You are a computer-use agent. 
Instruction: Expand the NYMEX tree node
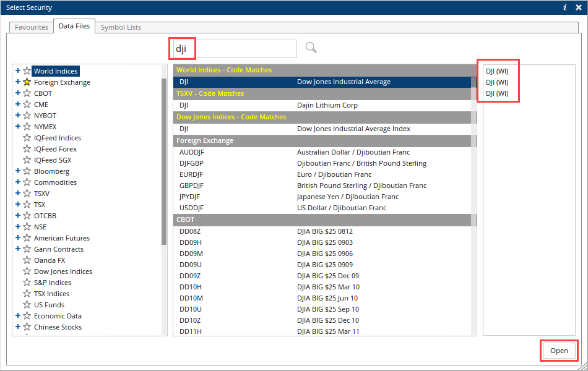17,126
